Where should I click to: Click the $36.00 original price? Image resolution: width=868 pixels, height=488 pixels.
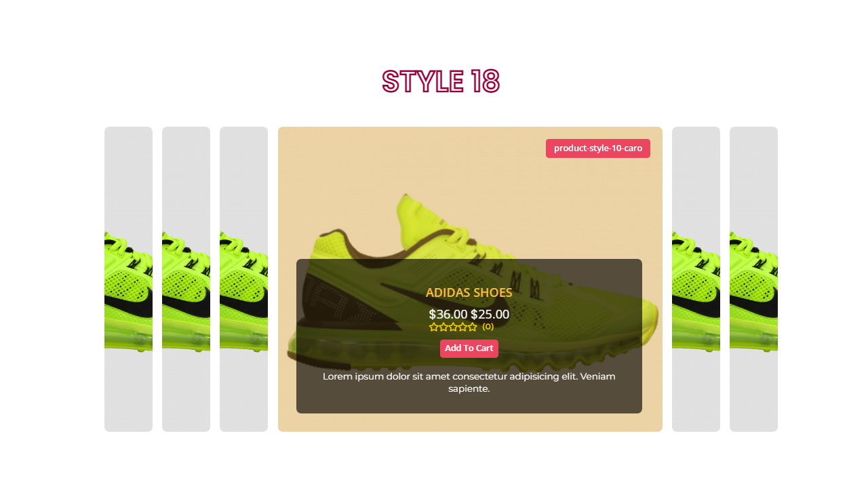coord(448,314)
